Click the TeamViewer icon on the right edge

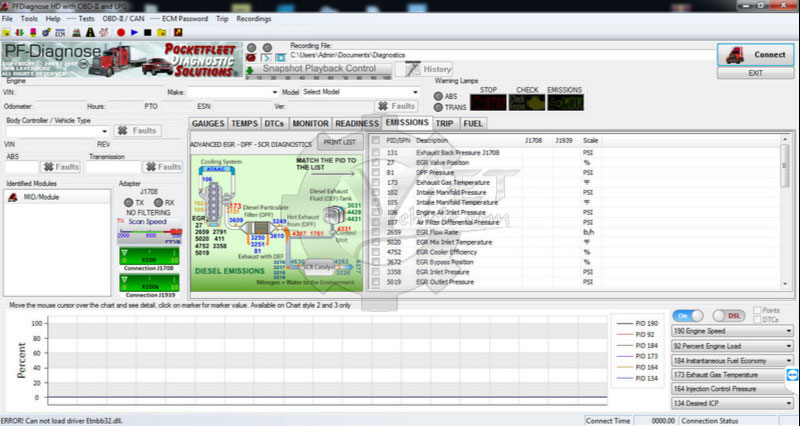(x=792, y=375)
